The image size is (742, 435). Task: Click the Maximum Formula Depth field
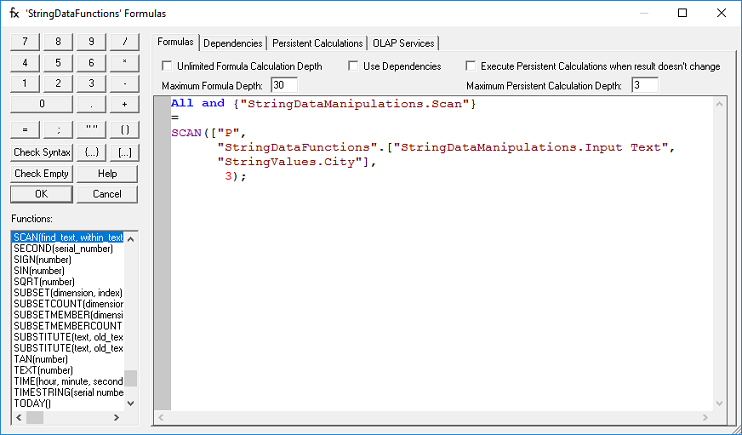(x=284, y=86)
